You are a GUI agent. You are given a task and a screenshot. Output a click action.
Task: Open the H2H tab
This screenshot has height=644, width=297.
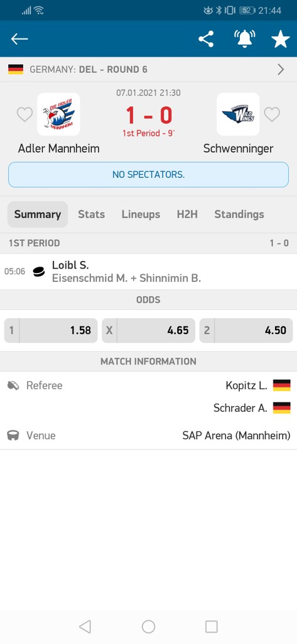tap(187, 214)
